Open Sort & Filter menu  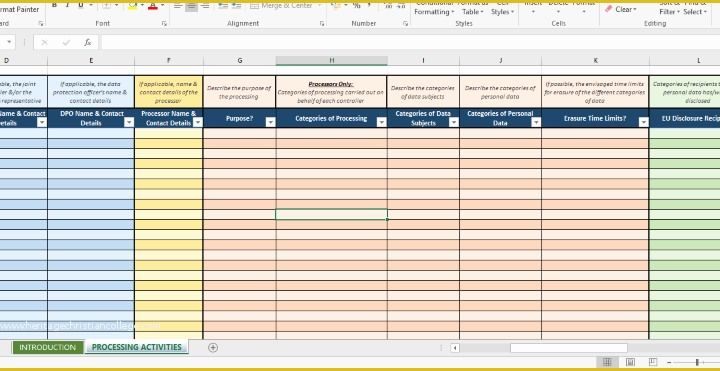coord(669,8)
